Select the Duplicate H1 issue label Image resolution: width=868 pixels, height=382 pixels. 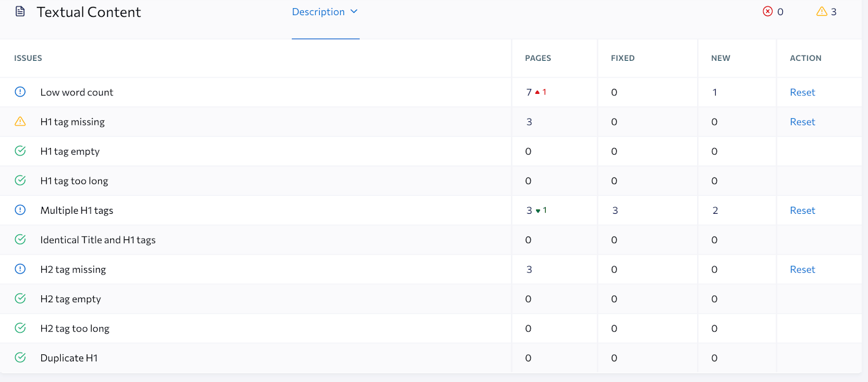(69, 358)
